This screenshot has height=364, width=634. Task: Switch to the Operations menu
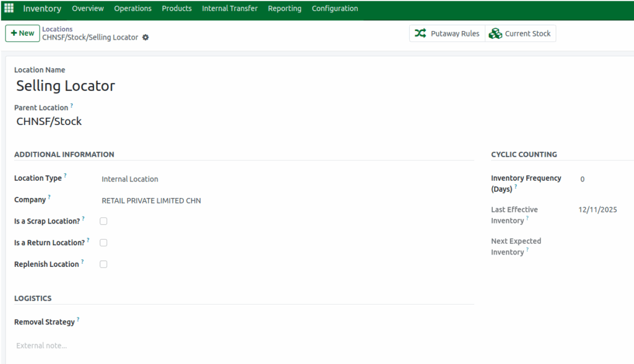tap(132, 8)
